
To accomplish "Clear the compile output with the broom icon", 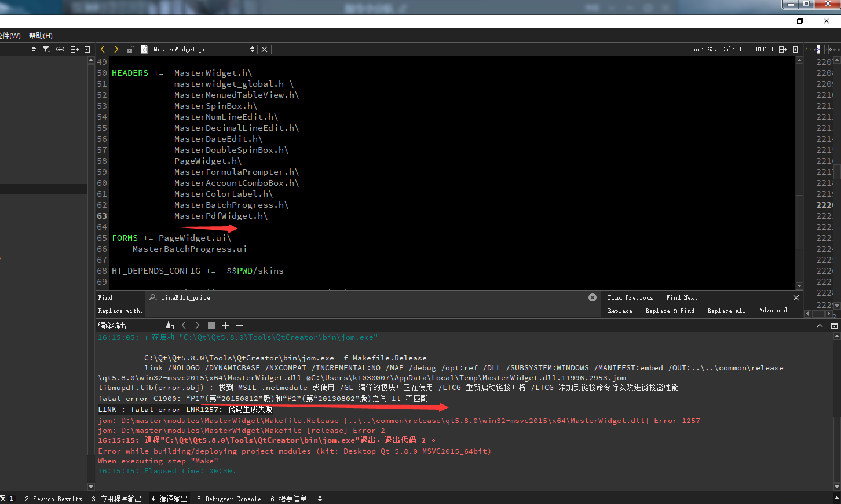I will [170, 325].
